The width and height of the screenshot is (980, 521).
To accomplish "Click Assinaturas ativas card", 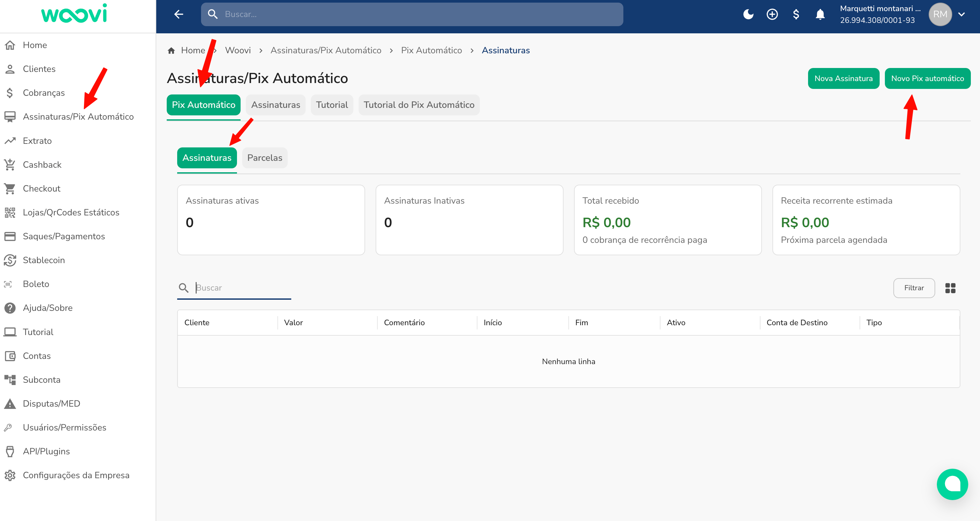I will click(271, 220).
